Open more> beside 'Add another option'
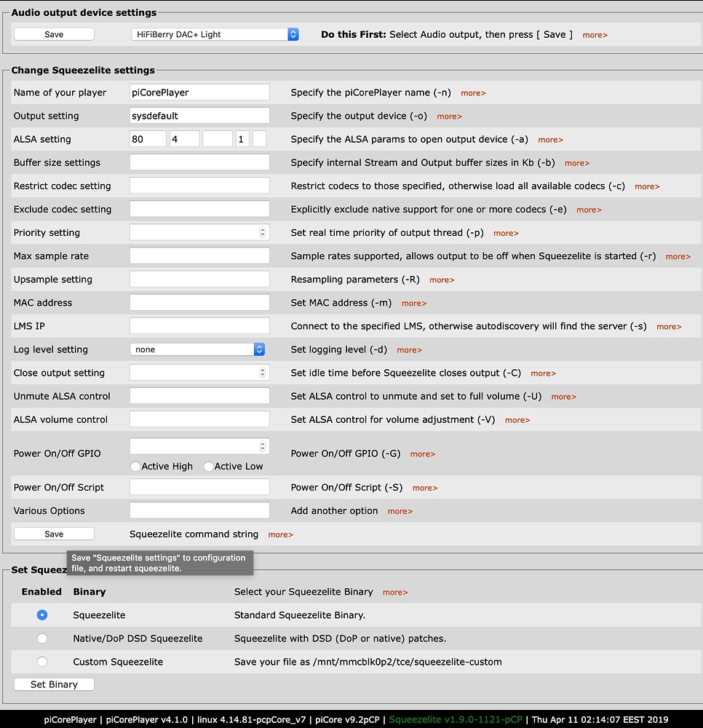The image size is (703, 728). click(400, 511)
